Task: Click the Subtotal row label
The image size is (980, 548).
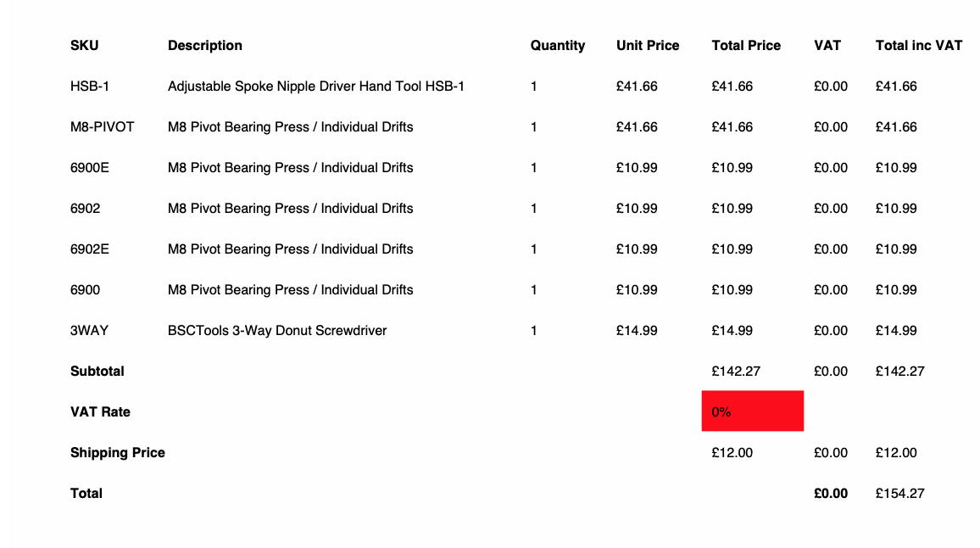Action: 97,371
